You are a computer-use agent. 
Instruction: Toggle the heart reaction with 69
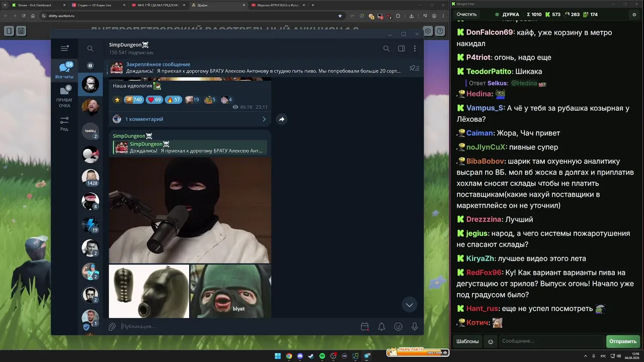point(154,100)
